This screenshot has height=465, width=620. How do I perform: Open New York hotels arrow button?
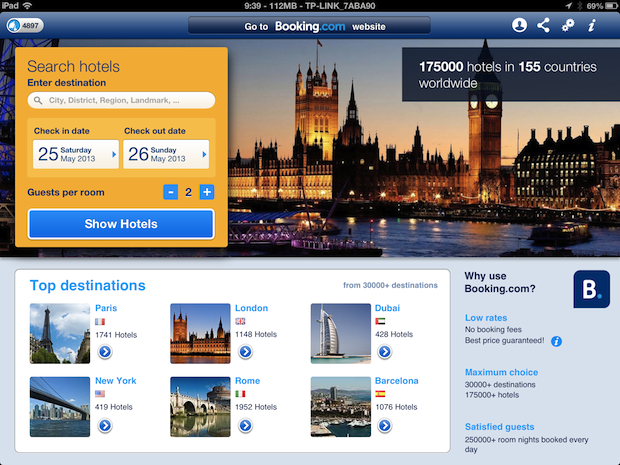tap(105, 425)
